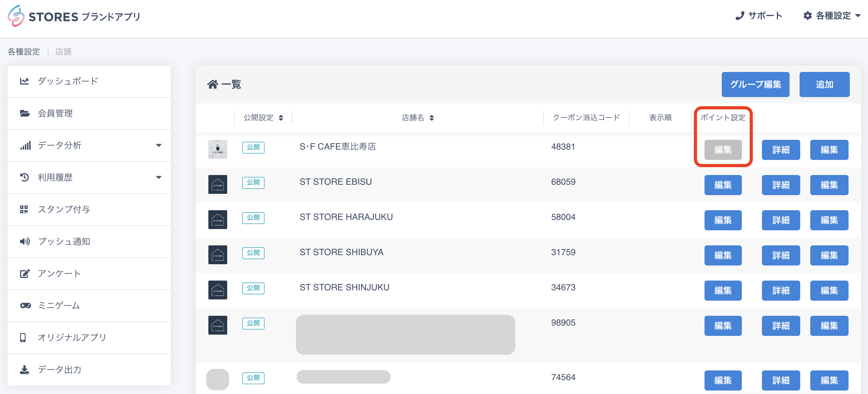Click the stamp grant QR icon
The image size is (868, 394).
[x=24, y=210]
